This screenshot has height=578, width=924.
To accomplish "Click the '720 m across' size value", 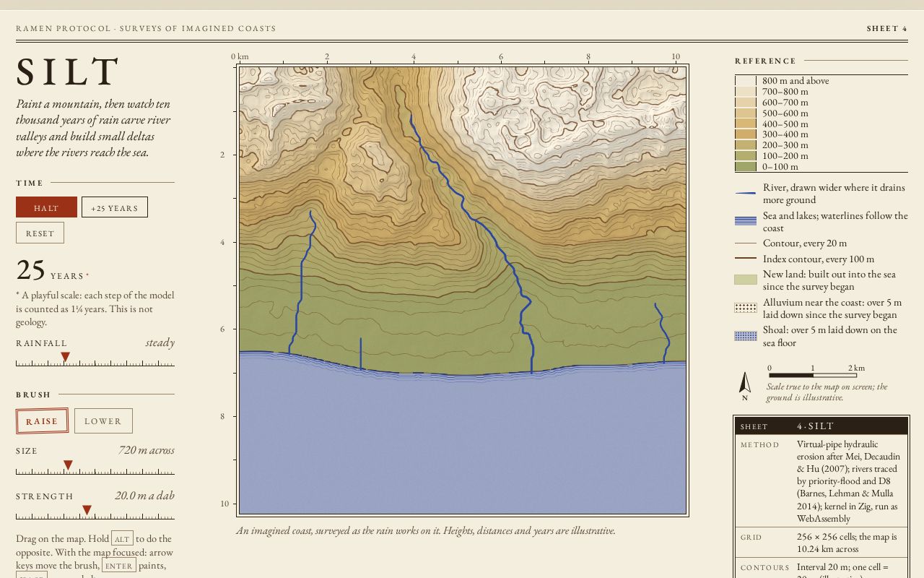I will 147,450.
